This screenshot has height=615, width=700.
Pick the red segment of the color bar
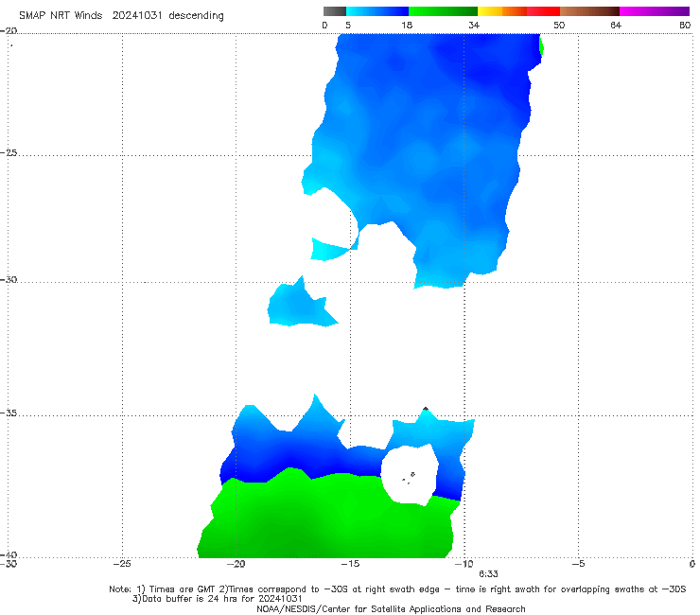[543, 11]
